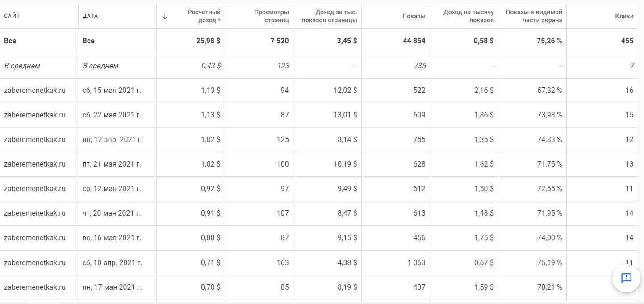Sort by Клики column header
The height and width of the screenshot is (304, 644).
coord(624,16)
